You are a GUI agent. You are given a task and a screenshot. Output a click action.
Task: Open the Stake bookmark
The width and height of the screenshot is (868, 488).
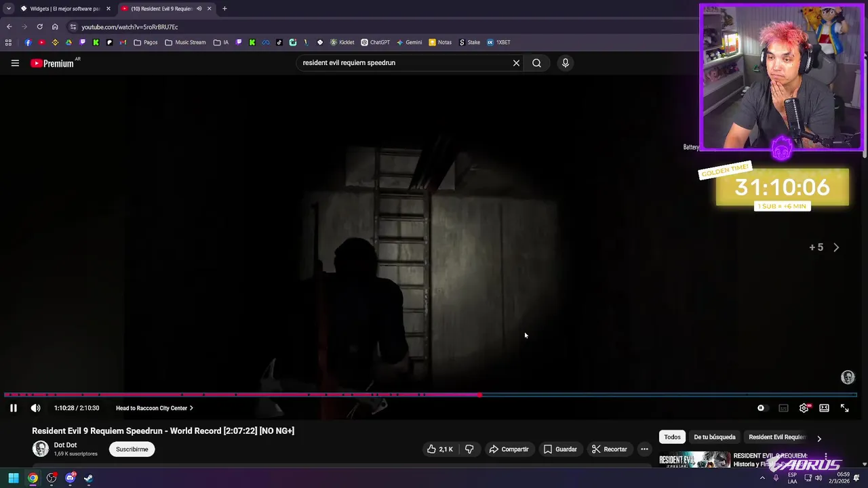469,42
